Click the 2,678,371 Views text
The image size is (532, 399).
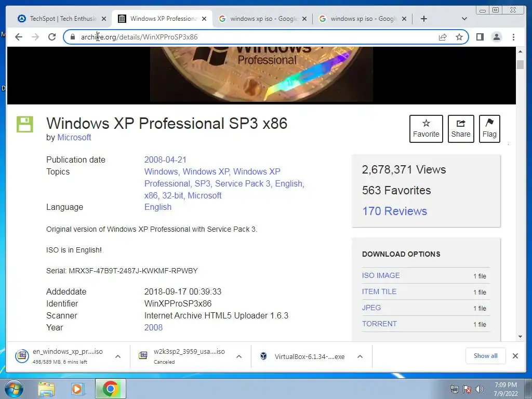(x=404, y=170)
